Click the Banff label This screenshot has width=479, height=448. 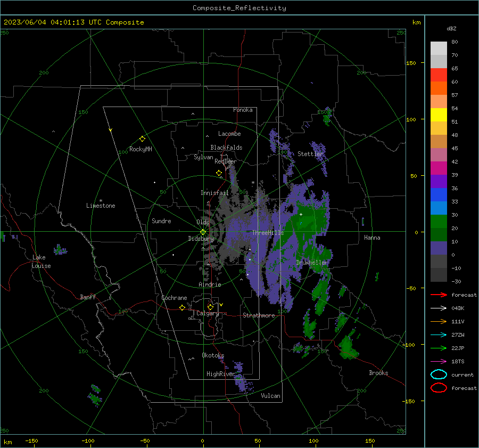[88, 297]
